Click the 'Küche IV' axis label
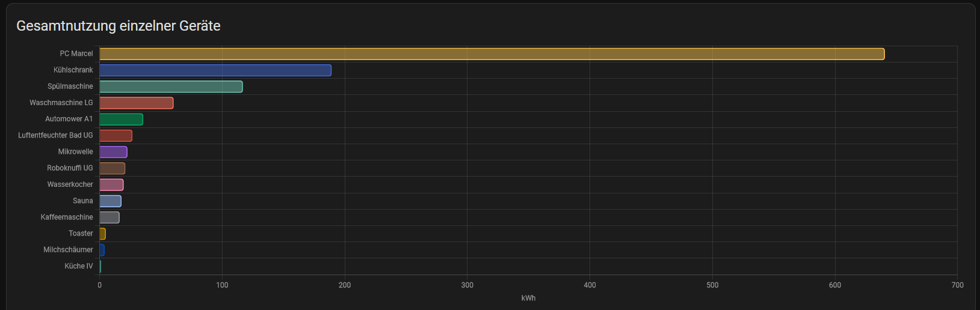The width and height of the screenshot is (980, 310). (79, 266)
